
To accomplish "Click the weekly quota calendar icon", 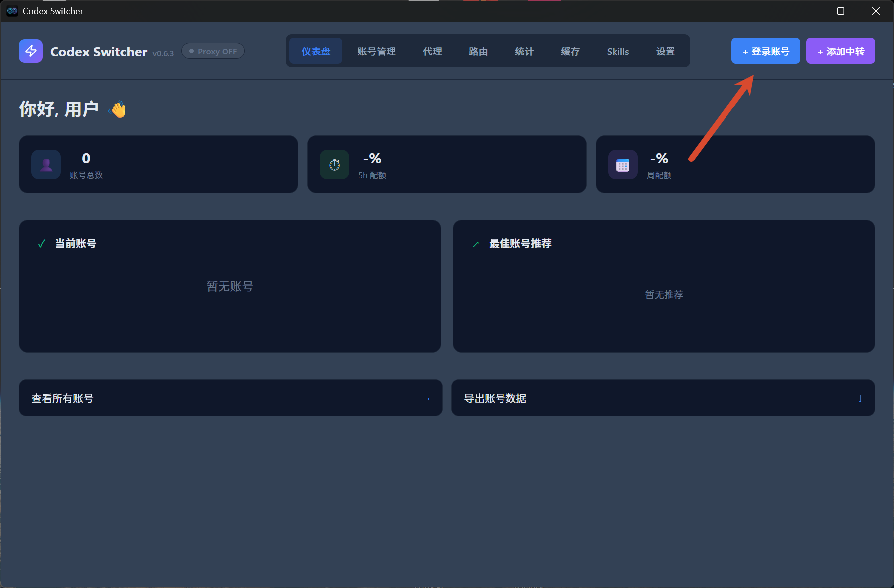I will [623, 164].
